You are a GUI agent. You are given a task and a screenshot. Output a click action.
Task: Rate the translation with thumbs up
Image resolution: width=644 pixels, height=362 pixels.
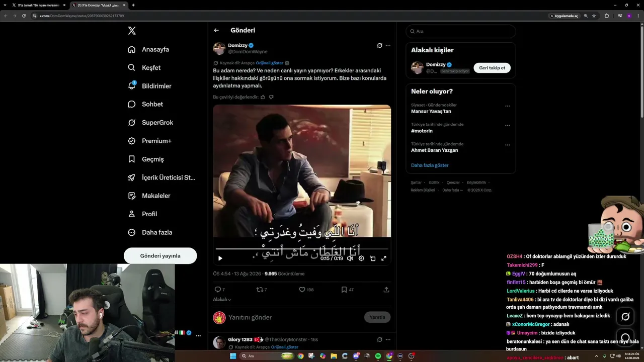coord(263,97)
